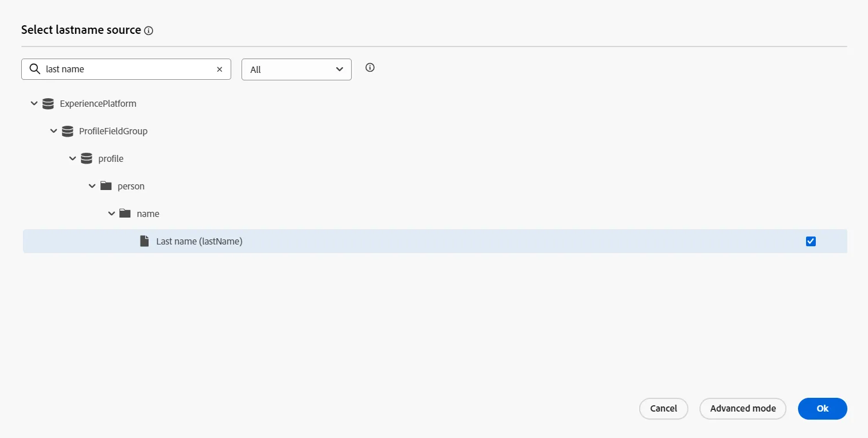Collapse the person folder chevron
Image resolution: width=868 pixels, height=438 pixels.
click(92, 186)
